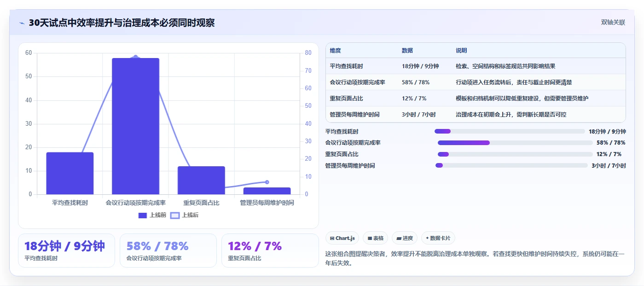The width and height of the screenshot is (644, 286).
Task: Click the icon in the Chart.js tag
Action: (x=332, y=238)
